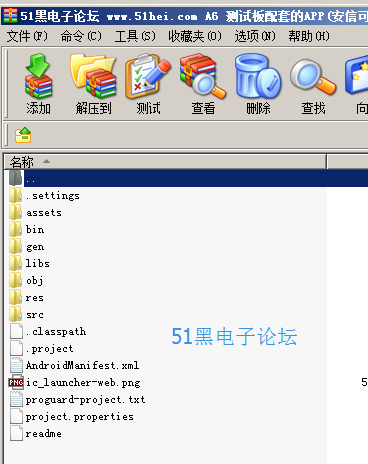Select the 'src' folder name
Image resolution: width=368 pixels, height=464 pixels.
pyautogui.click(x=35, y=315)
